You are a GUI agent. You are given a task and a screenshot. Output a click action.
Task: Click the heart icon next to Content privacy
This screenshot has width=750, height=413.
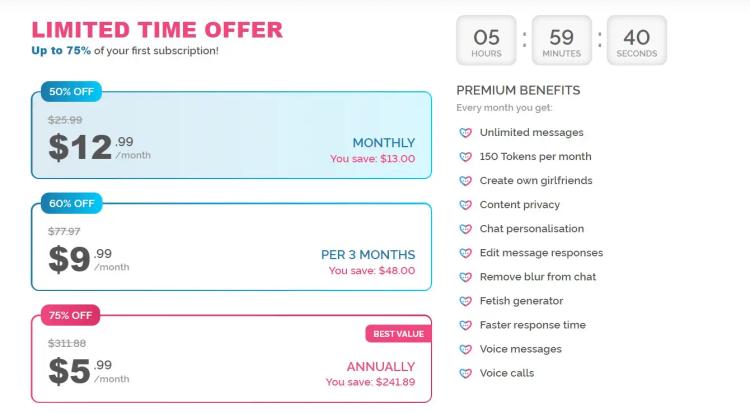coord(465,205)
